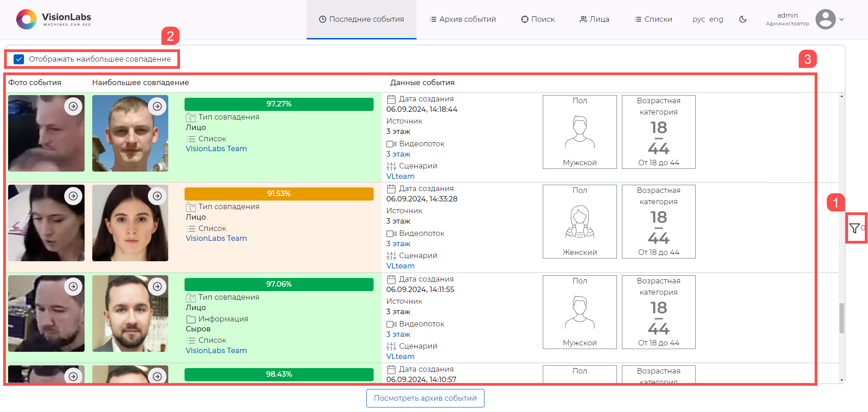Screen dimensions: 868x412
Task: Open 'Списки' tab
Action: tap(653, 19)
